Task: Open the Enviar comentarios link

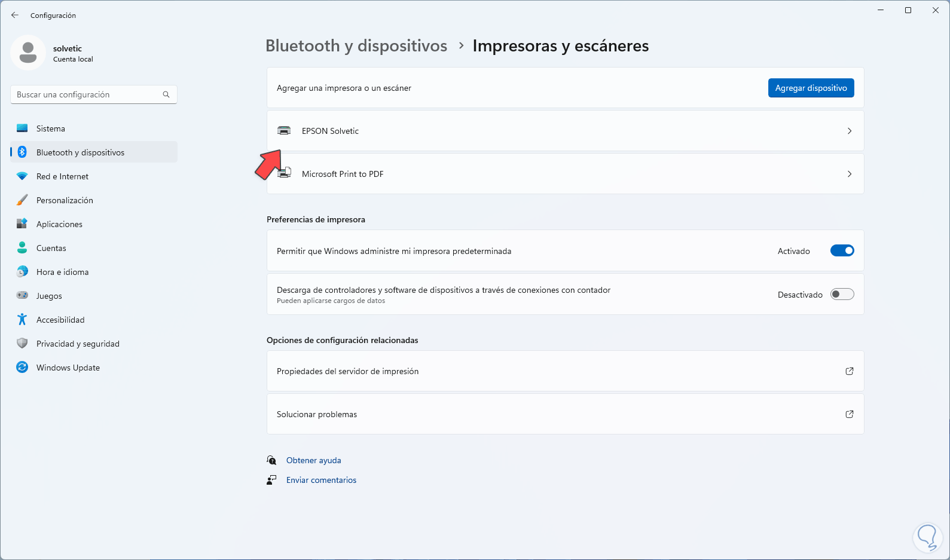Action: [321, 480]
